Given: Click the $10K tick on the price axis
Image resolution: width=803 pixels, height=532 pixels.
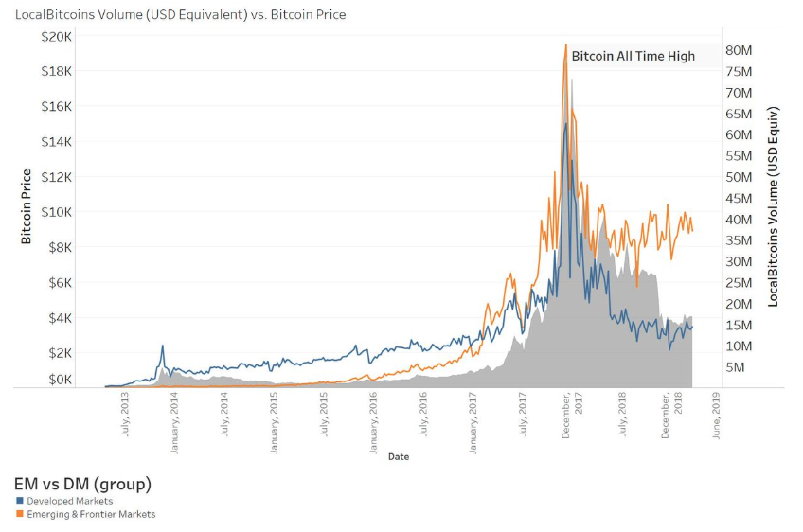Looking at the screenshot, I should (57, 212).
